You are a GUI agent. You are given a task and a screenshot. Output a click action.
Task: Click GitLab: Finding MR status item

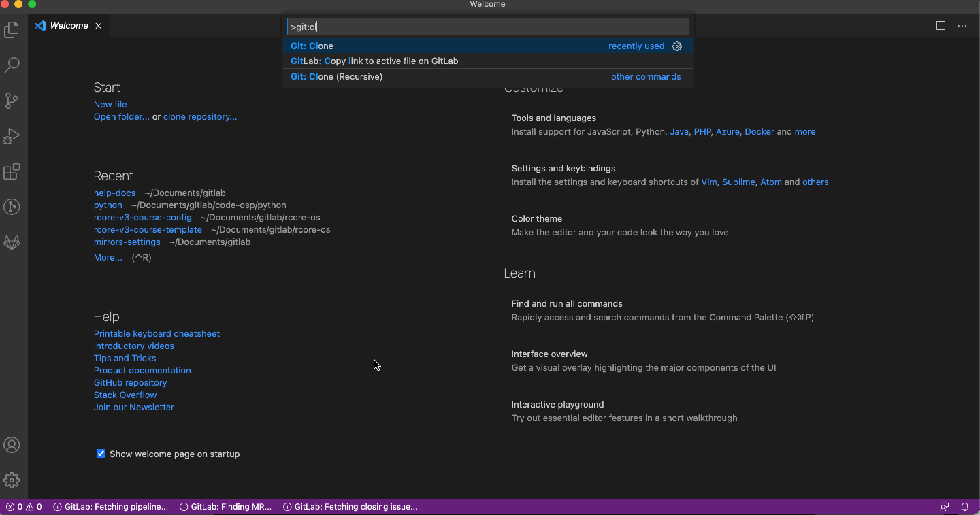coord(226,507)
